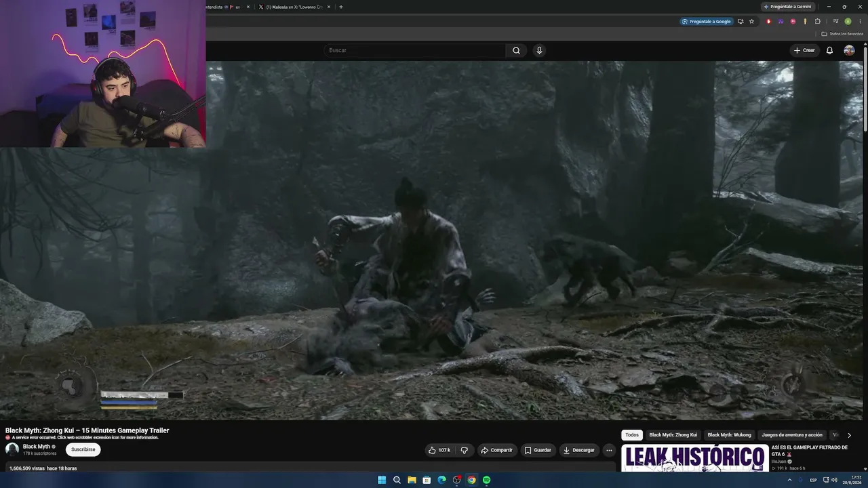Click the Suscribirse button

(83, 449)
